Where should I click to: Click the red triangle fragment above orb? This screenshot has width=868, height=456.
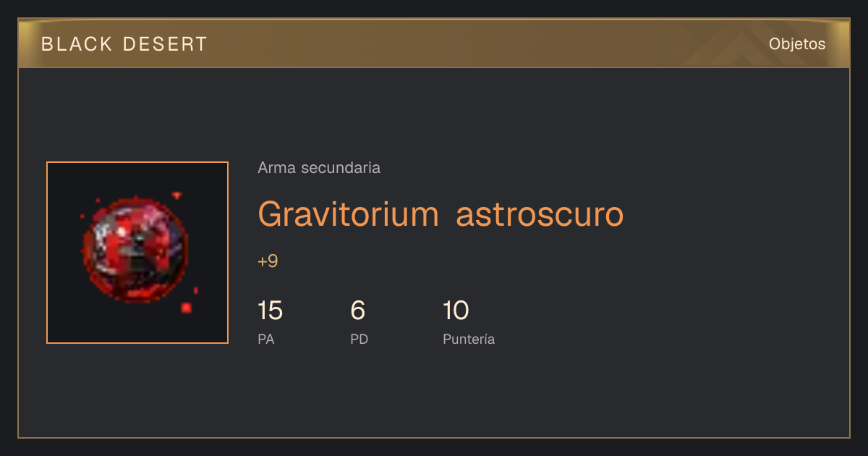coord(176,195)
